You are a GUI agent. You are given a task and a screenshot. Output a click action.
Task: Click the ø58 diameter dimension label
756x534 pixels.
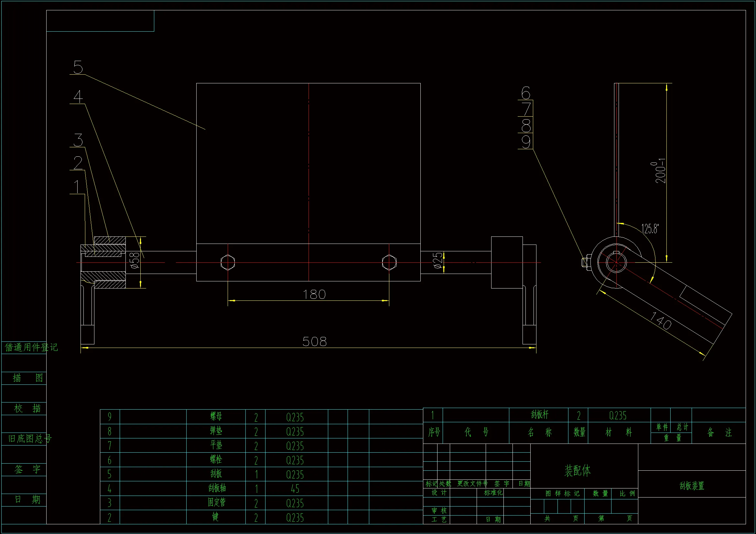pyautogui.click(x=135, y=261)
